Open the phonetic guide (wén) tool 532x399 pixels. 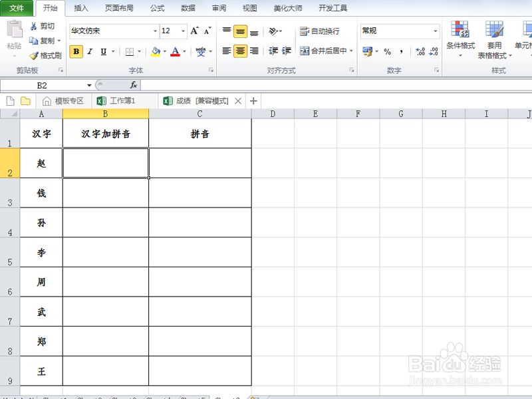point(201,52)
